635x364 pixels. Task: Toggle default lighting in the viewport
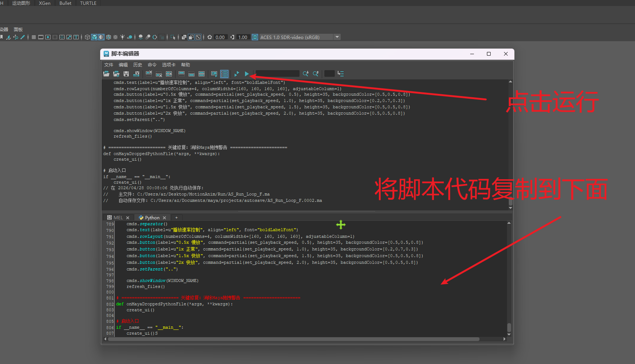tap(122, 37)
